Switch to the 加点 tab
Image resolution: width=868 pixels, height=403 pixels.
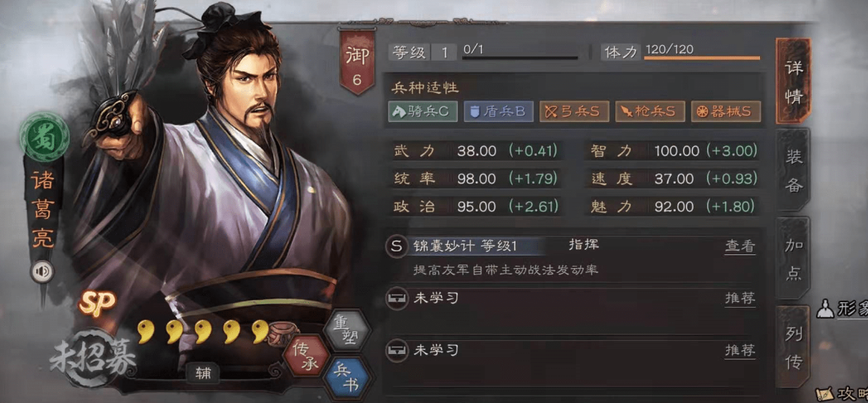(x=793, y=260)
